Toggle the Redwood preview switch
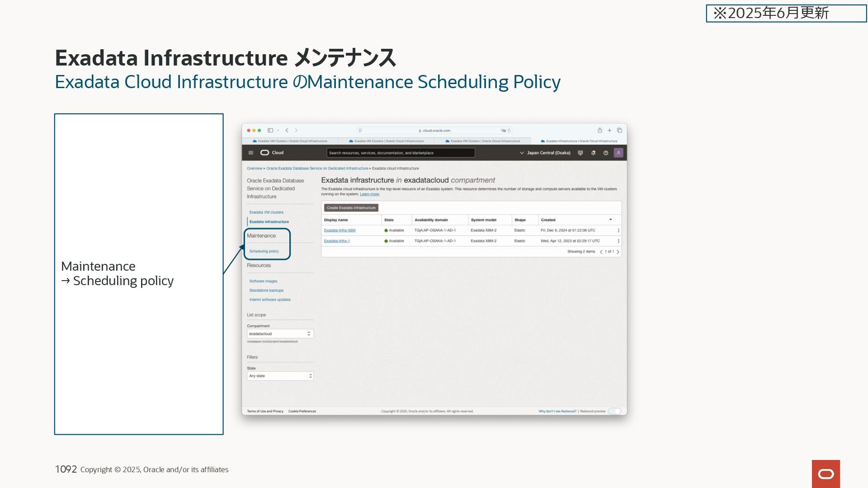Viewport: 868px width, 488px height. (614, 411)
